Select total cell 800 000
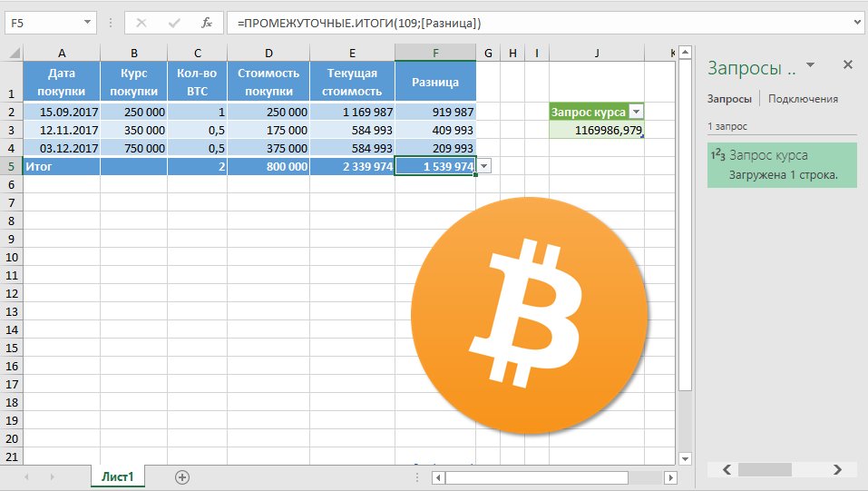The height and width of the screenshot is (491, 868). click(x=268, y=166)
